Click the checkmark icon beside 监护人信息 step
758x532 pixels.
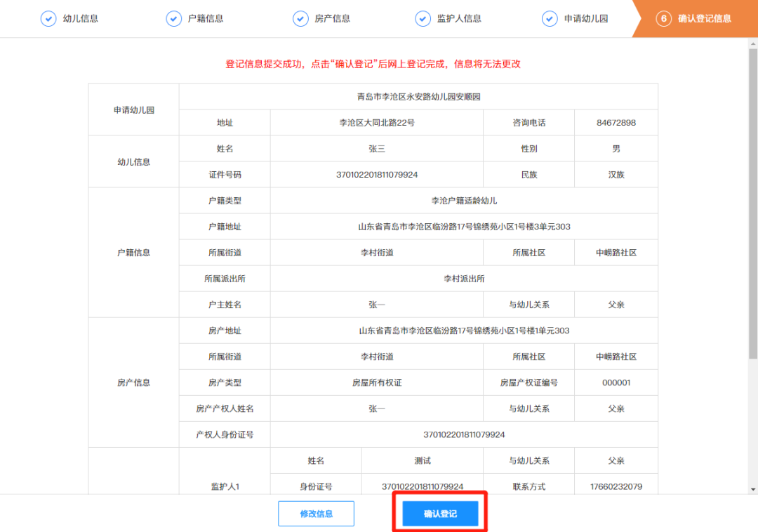tap(423, 19)
